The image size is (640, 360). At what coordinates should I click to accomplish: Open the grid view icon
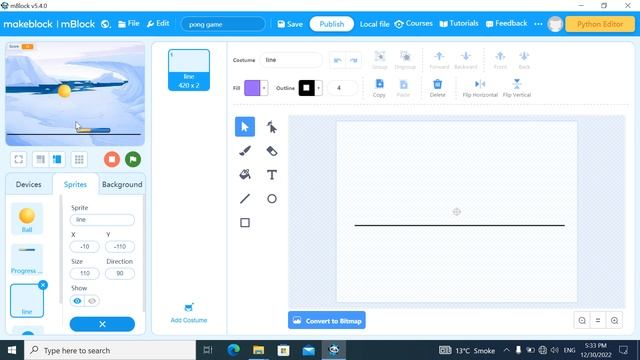tap(79, 159)
